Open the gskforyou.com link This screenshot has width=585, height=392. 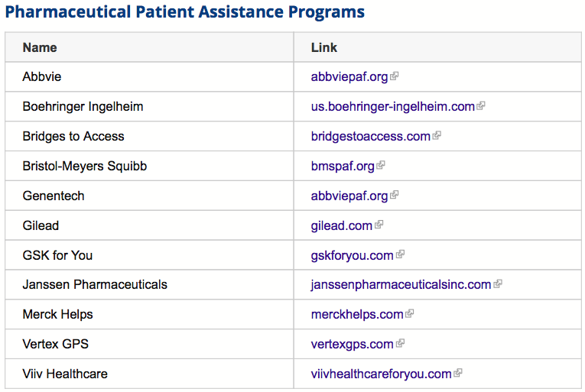tap(353, 255)
